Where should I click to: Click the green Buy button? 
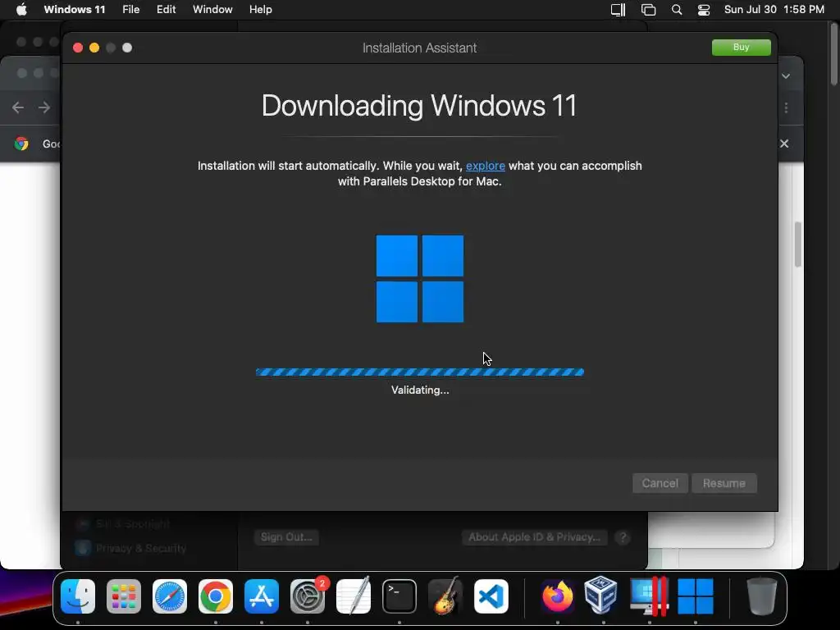(741, 47)
